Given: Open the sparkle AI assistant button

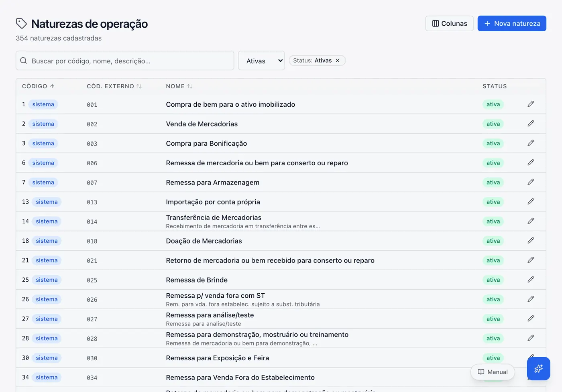Looking at the screenshot, I should [x=538, y=368].
